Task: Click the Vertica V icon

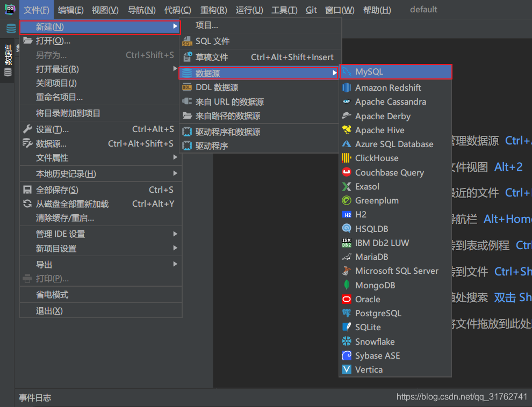Action: [347, 369]
